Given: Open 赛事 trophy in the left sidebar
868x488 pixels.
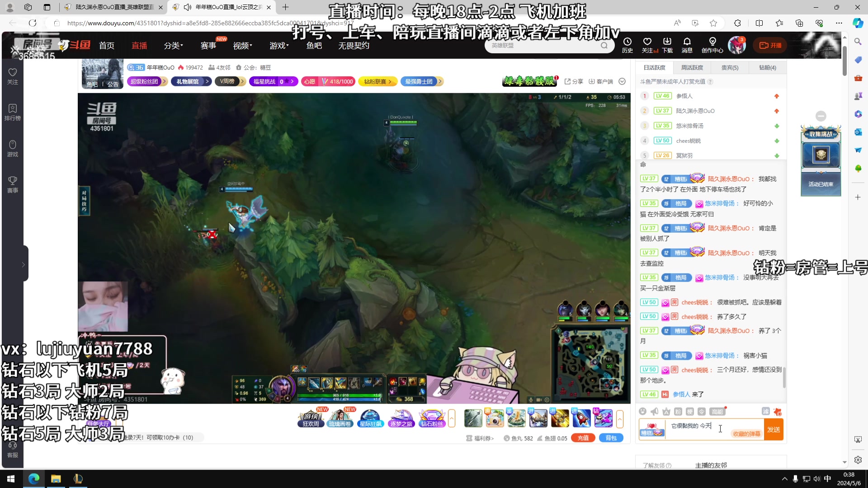Looking at the screenshot, I should click(x=13, y=184).
